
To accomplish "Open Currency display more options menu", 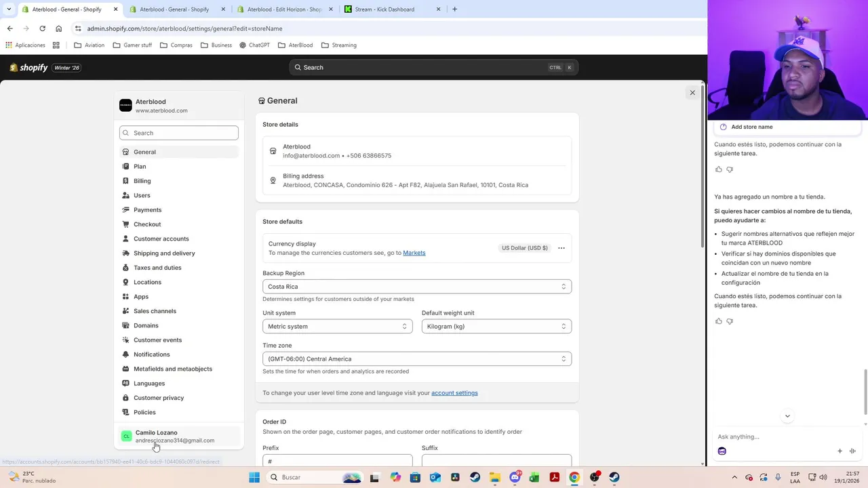I will point(561,248).
